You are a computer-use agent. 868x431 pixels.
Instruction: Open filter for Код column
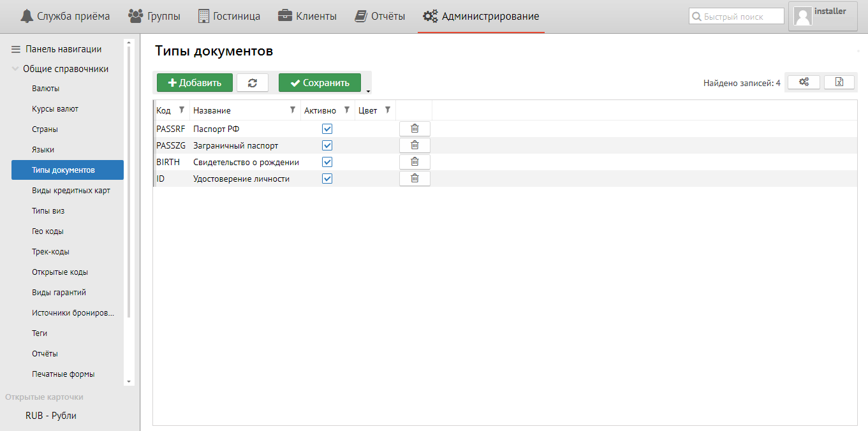(181, 110)
